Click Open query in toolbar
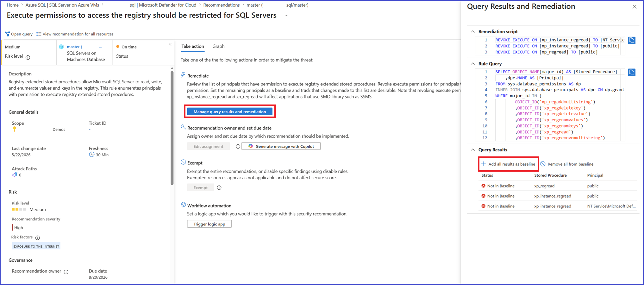The width and height of the screenshot is (644, 285). point(19,34)
